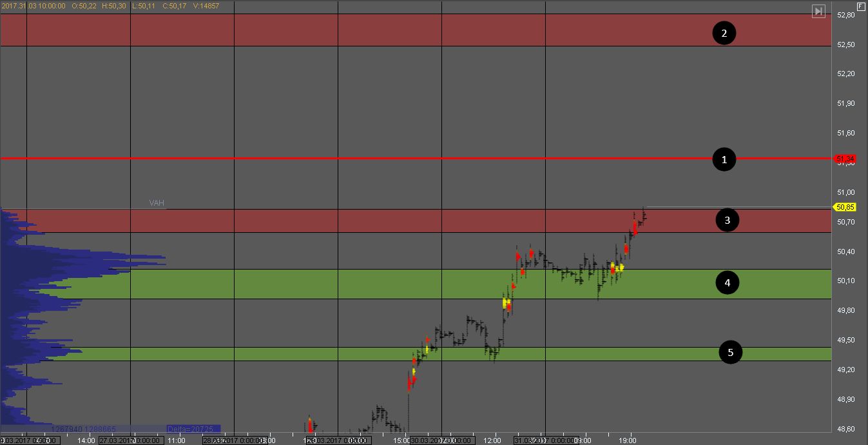Click the 14:00 tick on the time axis
Screen dimensions: 868x445
tap(86, 440)
